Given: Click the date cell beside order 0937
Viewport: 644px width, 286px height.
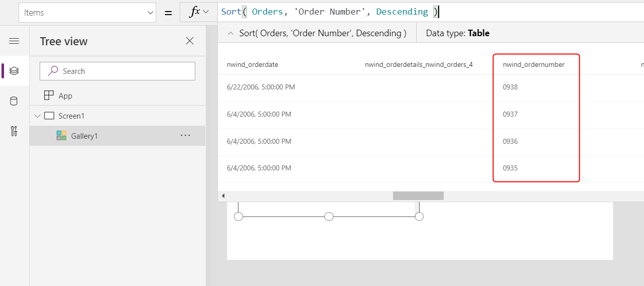Looking at the screenshot, I should (259, 114).
